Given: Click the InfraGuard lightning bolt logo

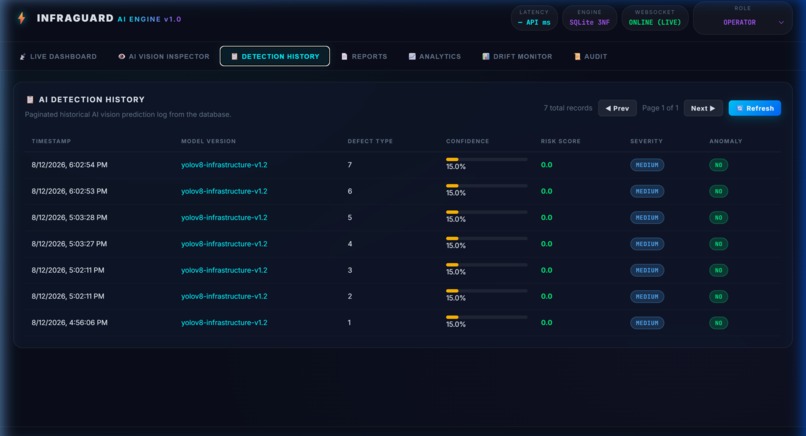Looking at the screenshot, I should tap(22, 19).
